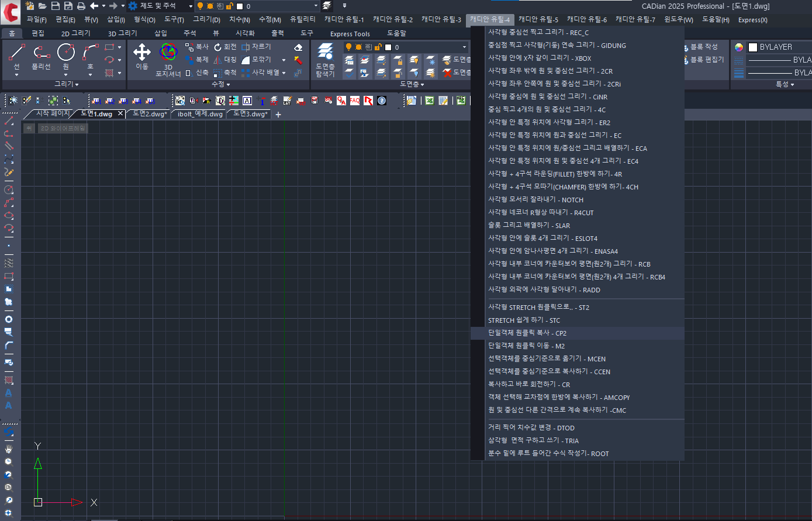Toggle layer lock icon in top layer bar
This screenshot has height=521, width=812.
tap(229, 6)
